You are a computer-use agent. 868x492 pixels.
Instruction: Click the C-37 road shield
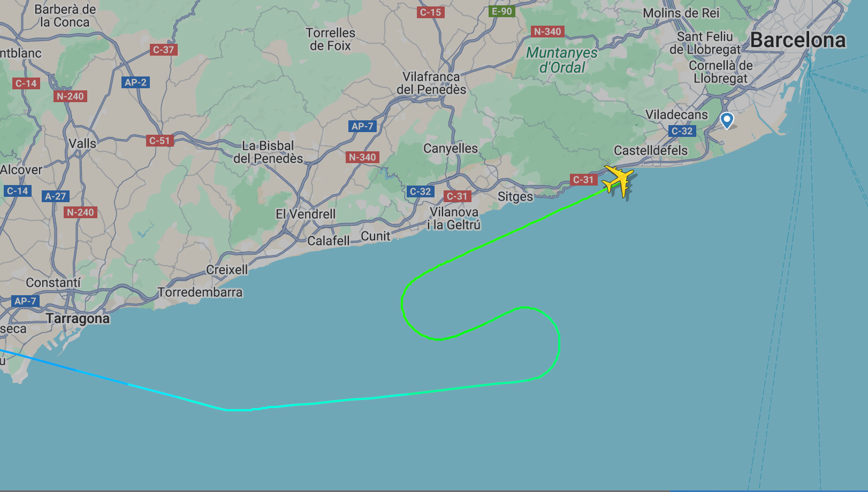(164, 50)
